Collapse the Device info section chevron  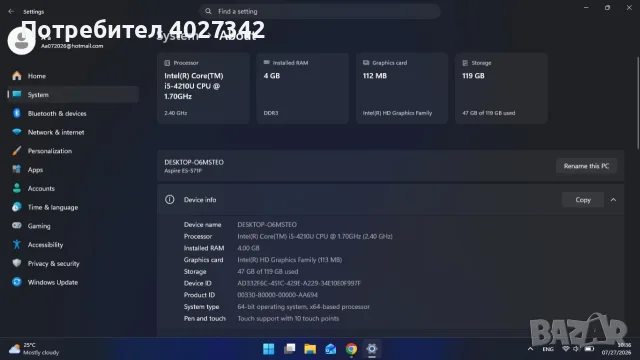click(613, 200)
